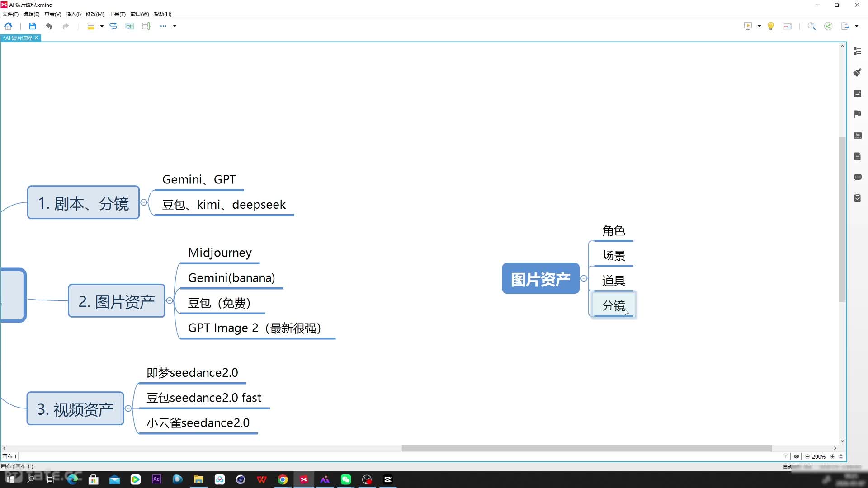Export the file with the export icon
Image resolution: width=868 pixels, height=488 pixels.
[845, 26]
